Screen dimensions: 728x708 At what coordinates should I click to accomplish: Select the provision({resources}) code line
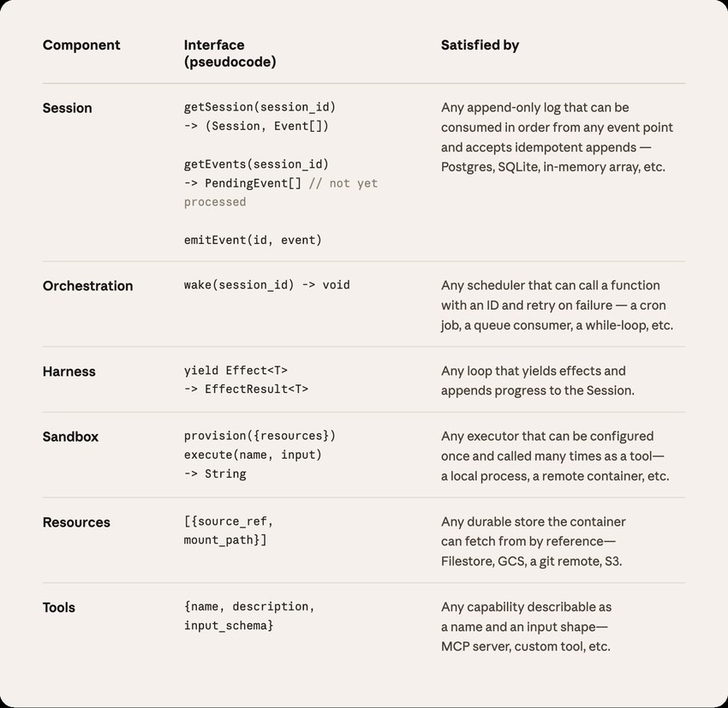260,436
